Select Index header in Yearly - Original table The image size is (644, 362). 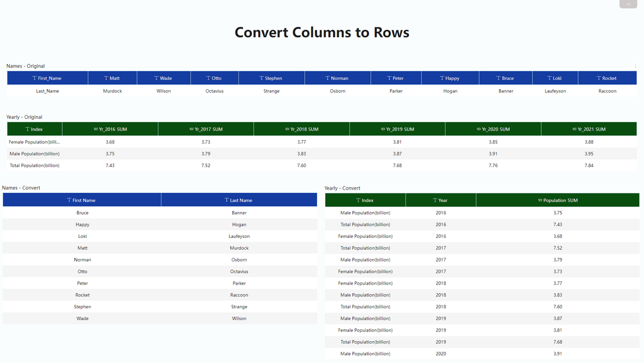(34, 129)
